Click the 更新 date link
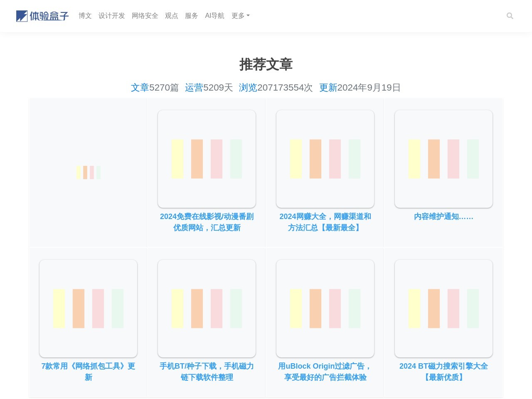The height and width of the screenshot is (399, 532). (x=328, y=88)
